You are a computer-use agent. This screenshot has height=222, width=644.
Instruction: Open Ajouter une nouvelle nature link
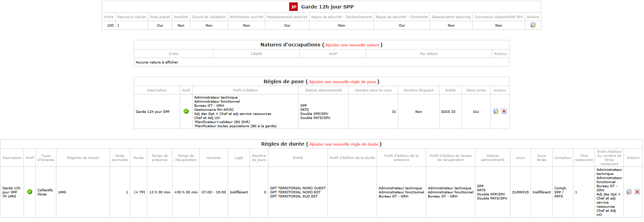[x=352, y=45]
